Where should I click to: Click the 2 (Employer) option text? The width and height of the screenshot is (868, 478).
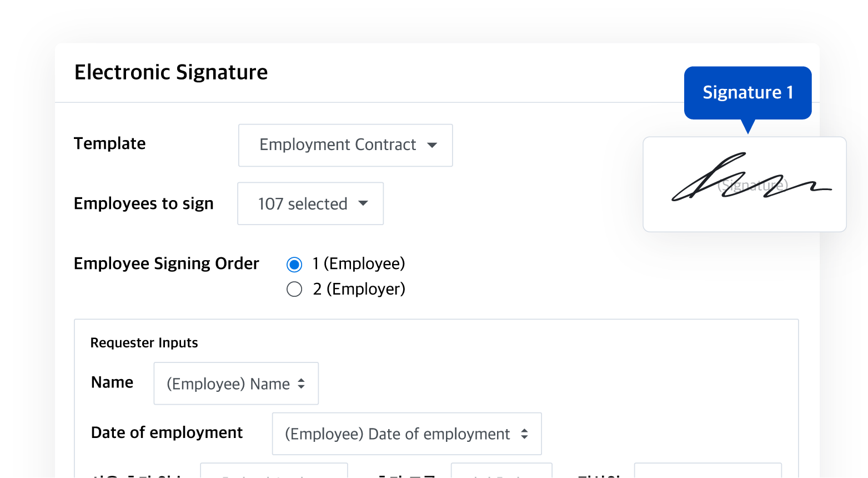point(359,289)
